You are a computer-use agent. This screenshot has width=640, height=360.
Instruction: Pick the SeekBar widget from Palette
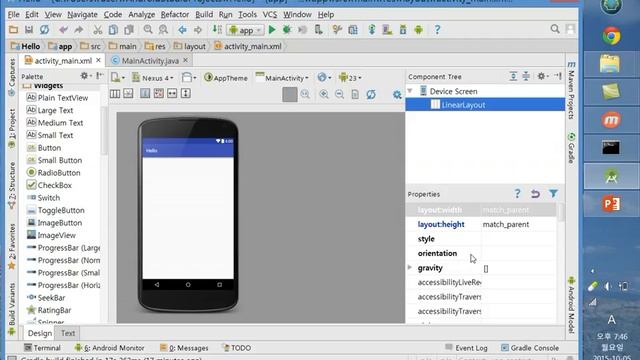pyautogui.click(x=46, y=298)
